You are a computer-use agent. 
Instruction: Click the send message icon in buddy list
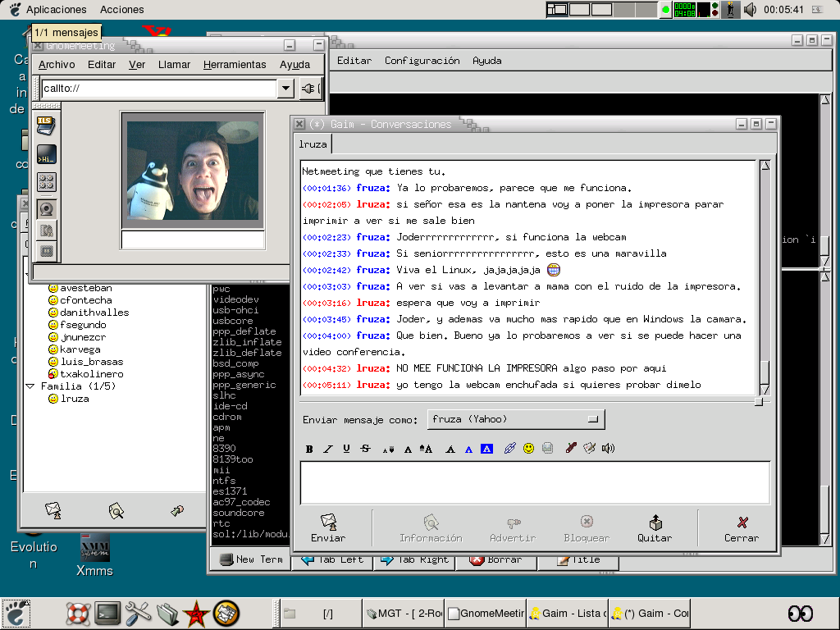click(53, 510)
